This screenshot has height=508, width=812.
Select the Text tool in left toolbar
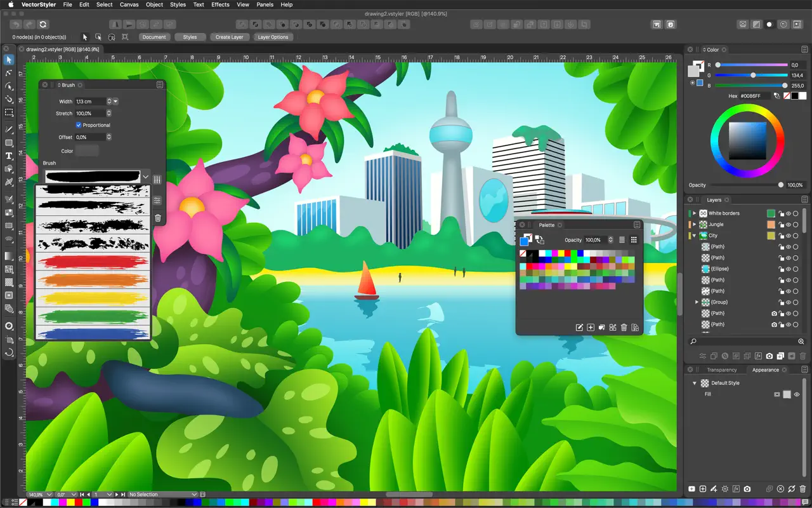click(x=9, y=156)
